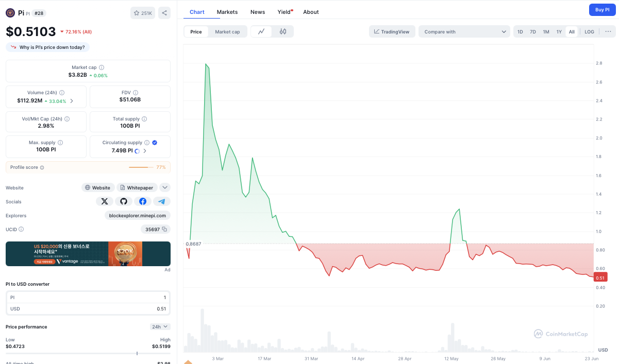This screenshot has width=619, height=364.
Task: Click the UCID info icon
Action: (x=21, y=229)
